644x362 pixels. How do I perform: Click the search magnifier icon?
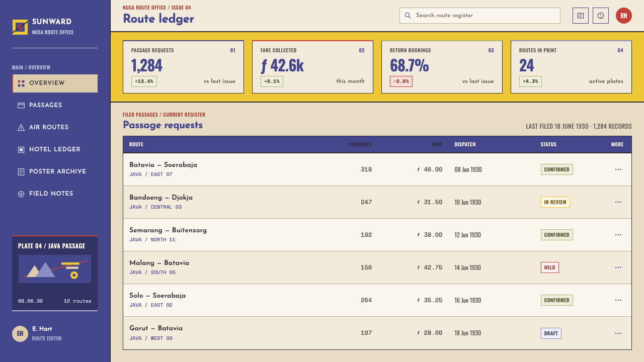pos(408,16)
